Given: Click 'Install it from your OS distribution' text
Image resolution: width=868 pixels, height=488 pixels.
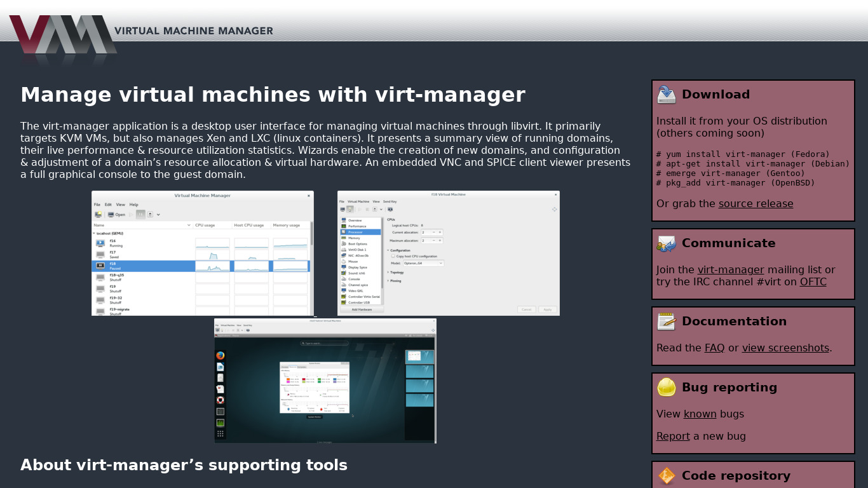Looking at the screenshot, I should (742, 121).
